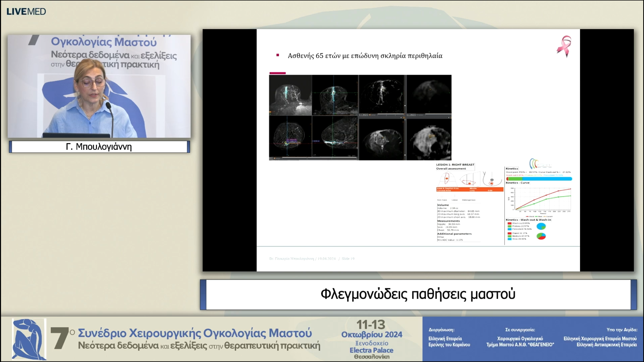Viewport: 644px width, 362px height.
Task: Click the 7ο Συνέδριο Χειρουργικής Ογκολογίας Μαστού title
Action: click(195, 333)
